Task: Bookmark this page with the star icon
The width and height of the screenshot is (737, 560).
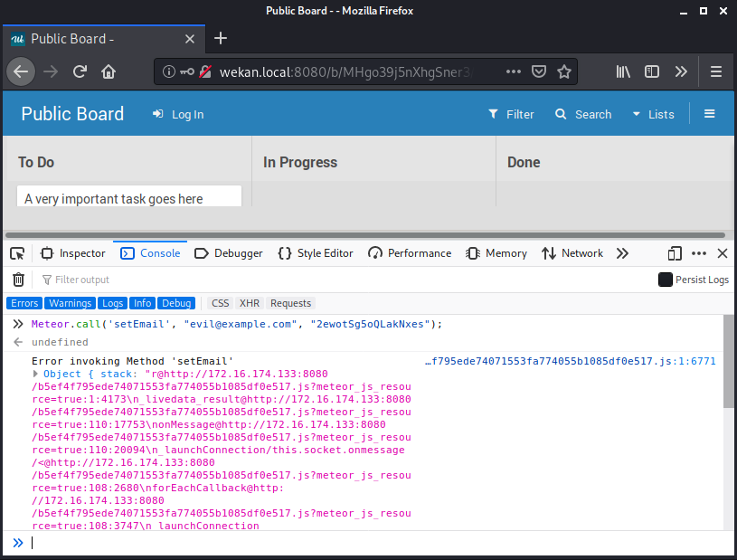Action: (x=564, y=71)
